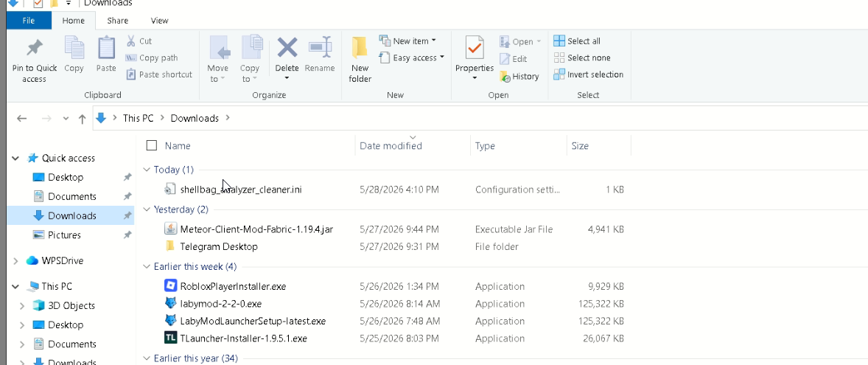This screenshot has height=365, width=868.
Task: Click the shellbag_analyzer_cleaner.ini file icon
Action: pyautogui.click(x=170, y=190)
